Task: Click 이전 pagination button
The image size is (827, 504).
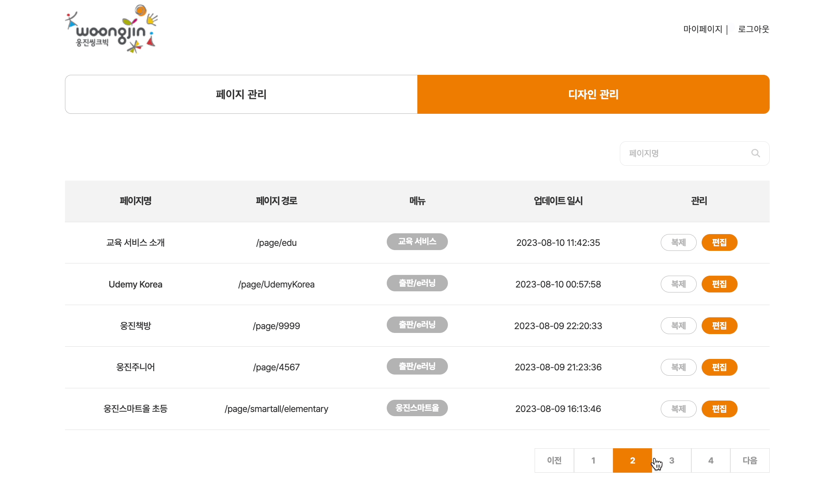Action: [x=554, y=460]
